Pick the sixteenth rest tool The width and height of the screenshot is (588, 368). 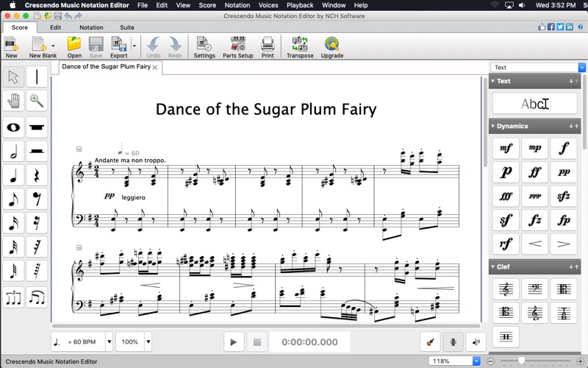click(x=37, y=223)
